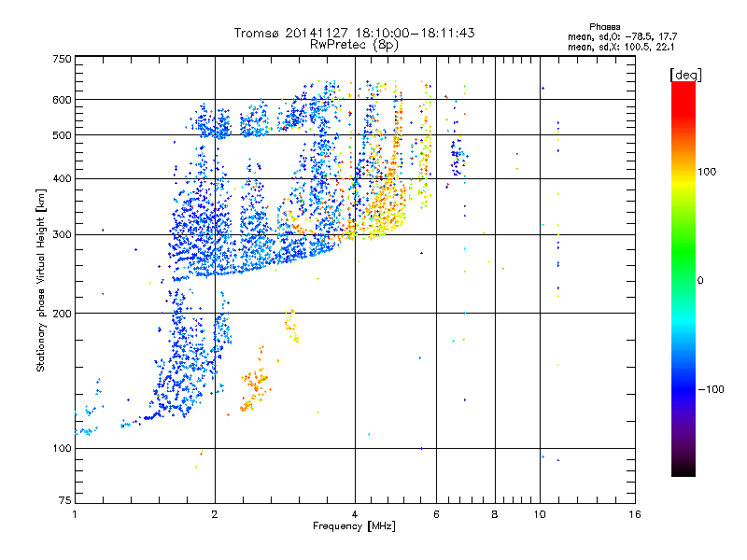The height and width of the screenshot is (560, 747).
Task: Click the y-axis label '200'
Action: click(62, 314)
